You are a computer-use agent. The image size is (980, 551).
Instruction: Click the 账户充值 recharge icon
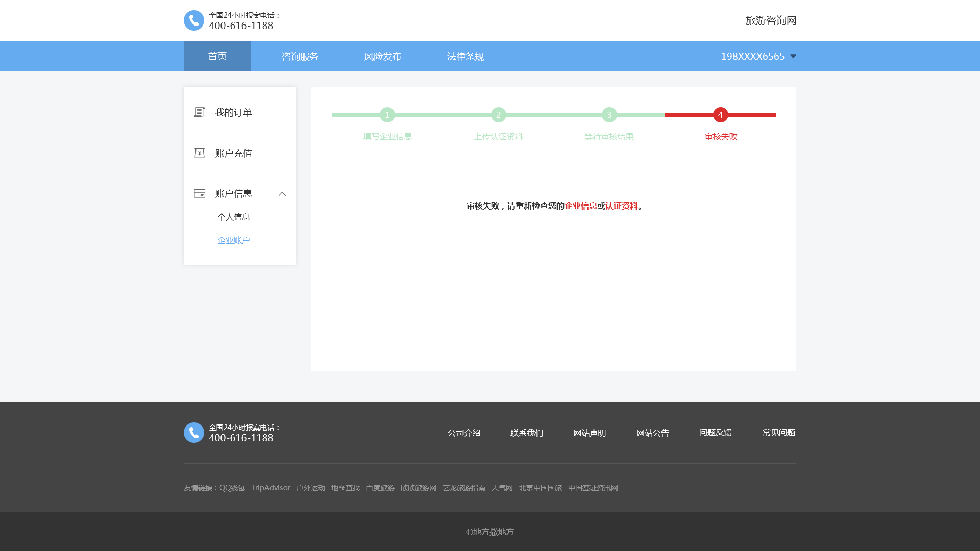[200, 153]
